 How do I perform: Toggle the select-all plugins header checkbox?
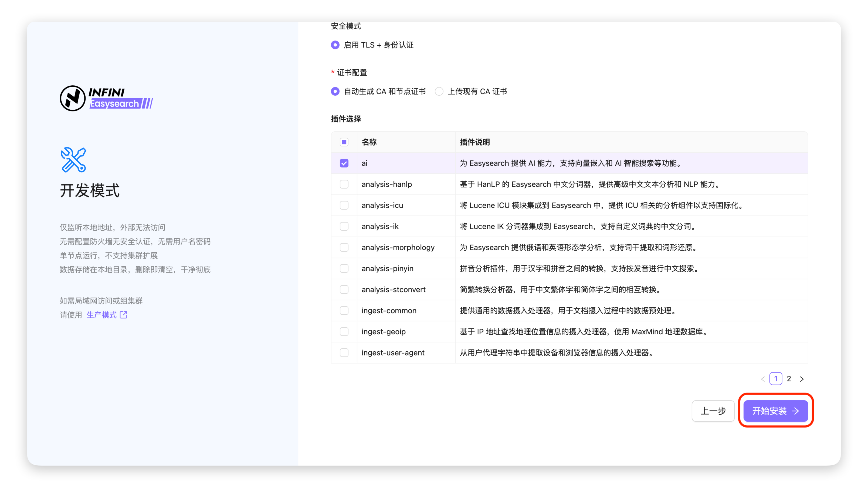point(344,142)
